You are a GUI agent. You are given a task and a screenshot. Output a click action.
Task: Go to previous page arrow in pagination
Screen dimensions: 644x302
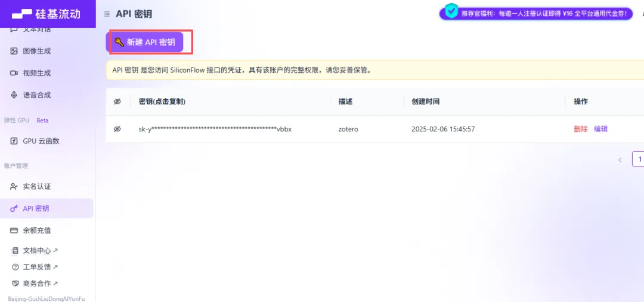[x=620, y=159]
